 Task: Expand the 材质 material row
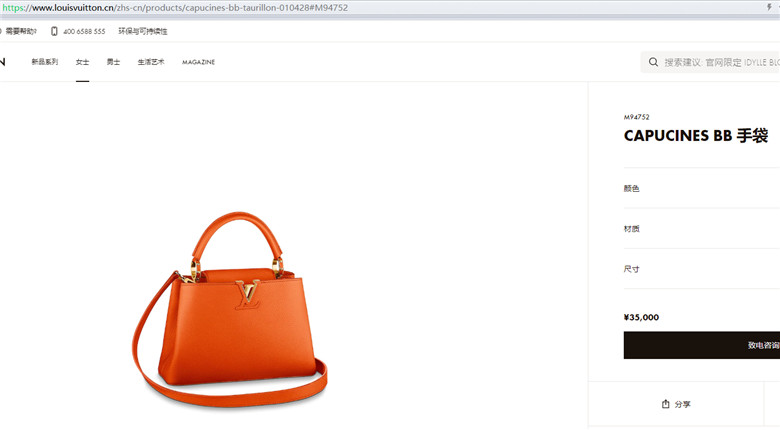702,228
